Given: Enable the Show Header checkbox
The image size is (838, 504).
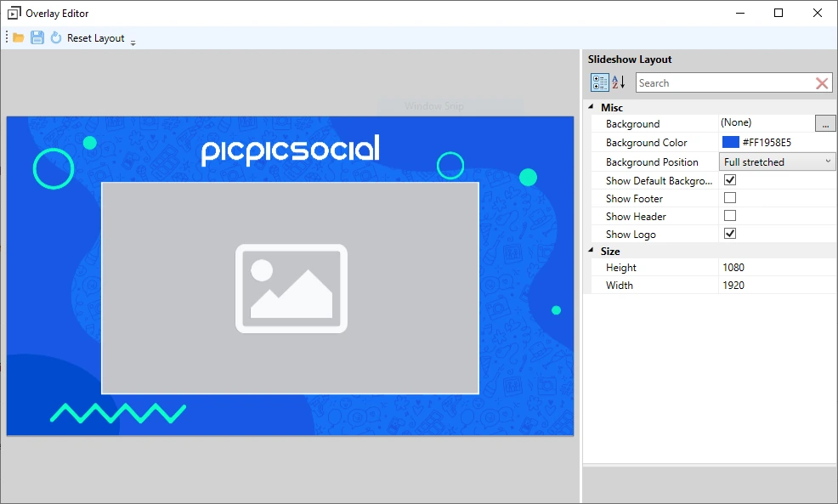Looking at the screenshot, I should pyautogui.click(x=730, y=215).
